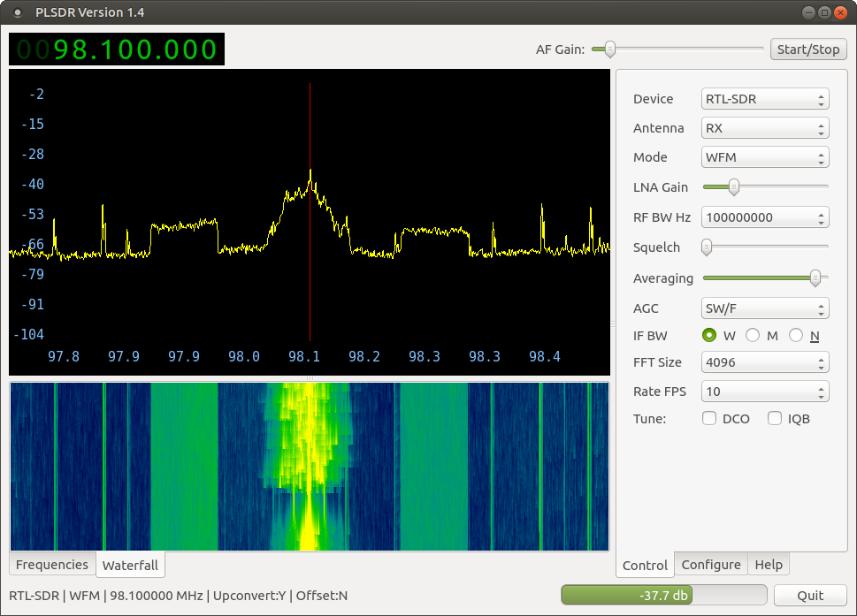Click the application icon in the title bar
857x616 pixels.
coord(18,12)
